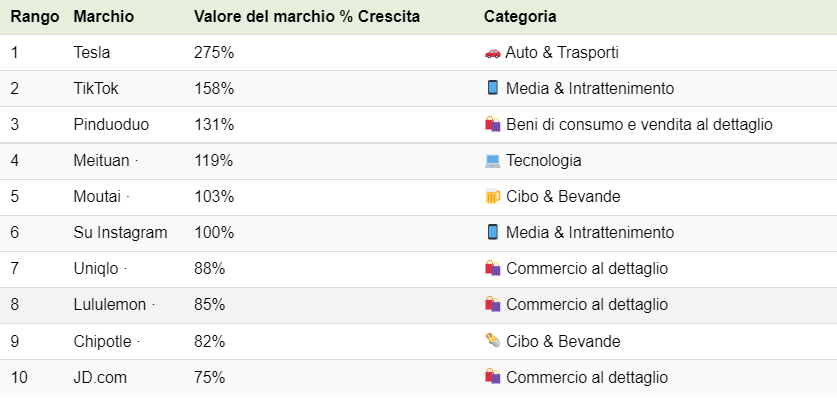The image size is (837, 400).
Task: Click the food icon in the Chipotle row
Action: [x=493, y=340]
